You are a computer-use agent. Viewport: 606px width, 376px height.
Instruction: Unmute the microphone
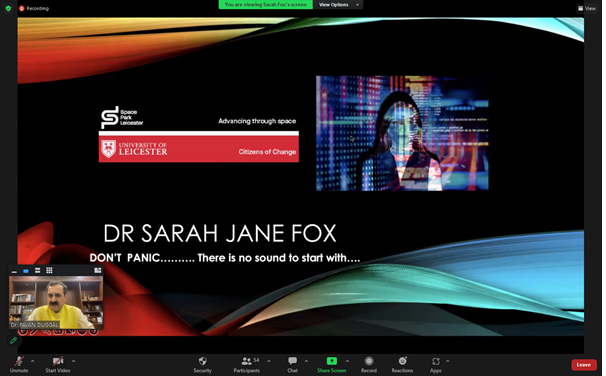click(x=19, y=364)
